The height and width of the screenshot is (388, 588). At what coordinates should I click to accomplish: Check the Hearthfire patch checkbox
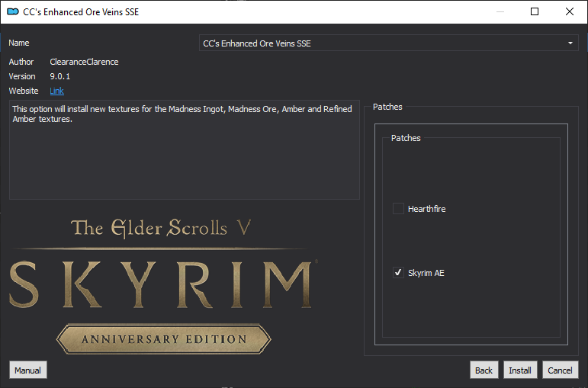click(398, 208)
